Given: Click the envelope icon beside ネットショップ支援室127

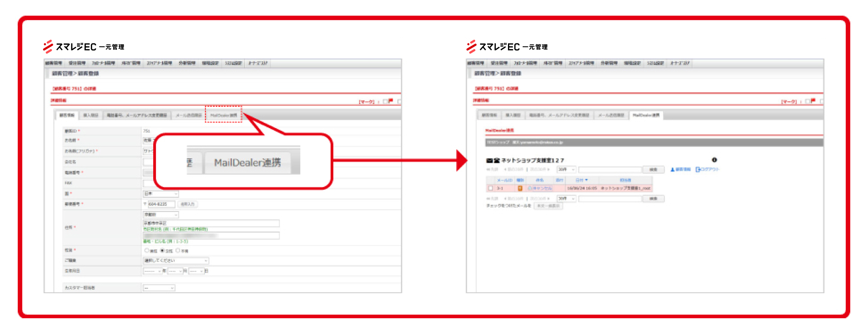Looking at the screenshot, I should tap(489, 160).
